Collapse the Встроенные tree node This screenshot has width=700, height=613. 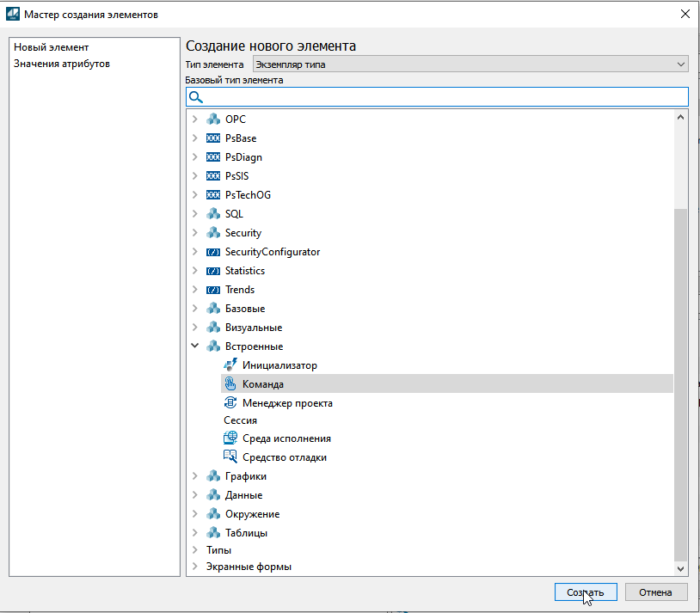coord(195,346)
